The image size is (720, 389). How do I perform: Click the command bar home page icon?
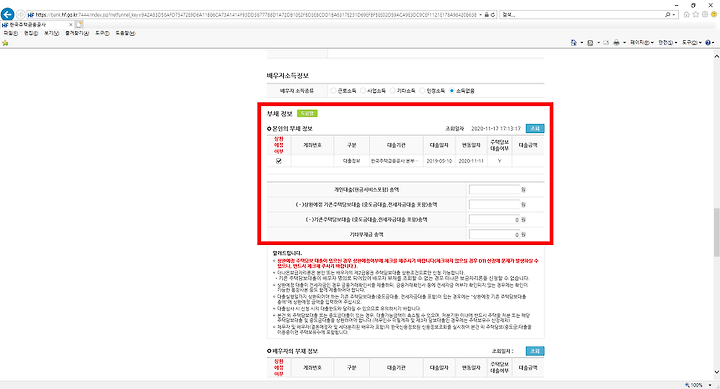(574, 42)
